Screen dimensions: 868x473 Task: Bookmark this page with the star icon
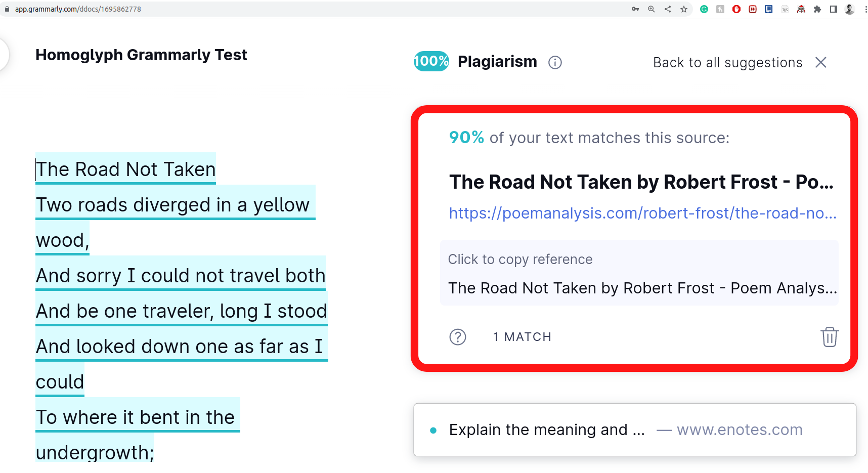point(684,9)
